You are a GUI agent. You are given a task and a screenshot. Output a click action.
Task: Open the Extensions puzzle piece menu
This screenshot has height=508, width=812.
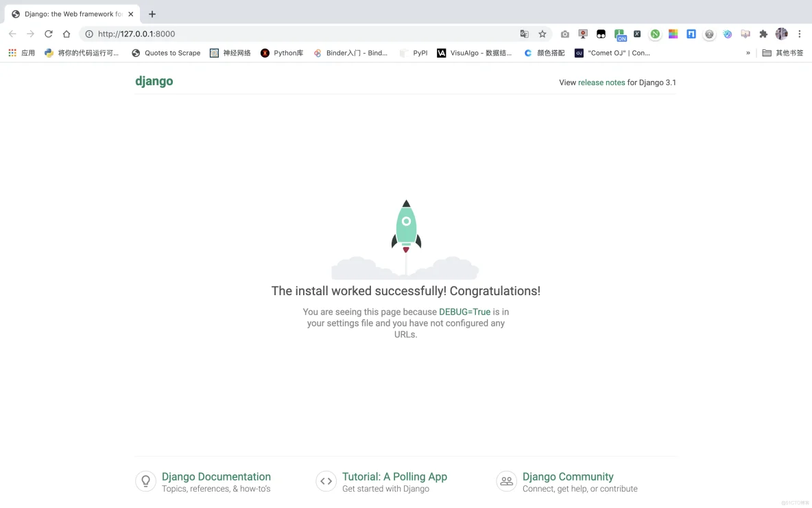point(763,34)
